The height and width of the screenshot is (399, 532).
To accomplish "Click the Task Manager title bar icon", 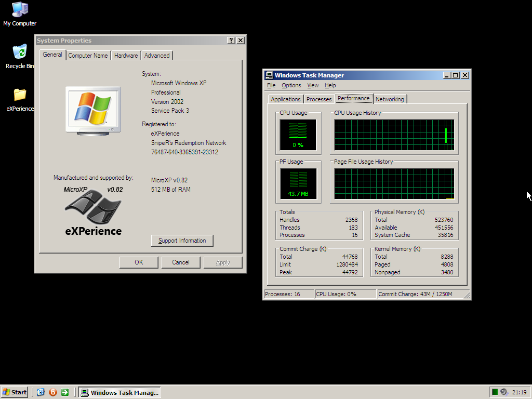I will (270, 75).
